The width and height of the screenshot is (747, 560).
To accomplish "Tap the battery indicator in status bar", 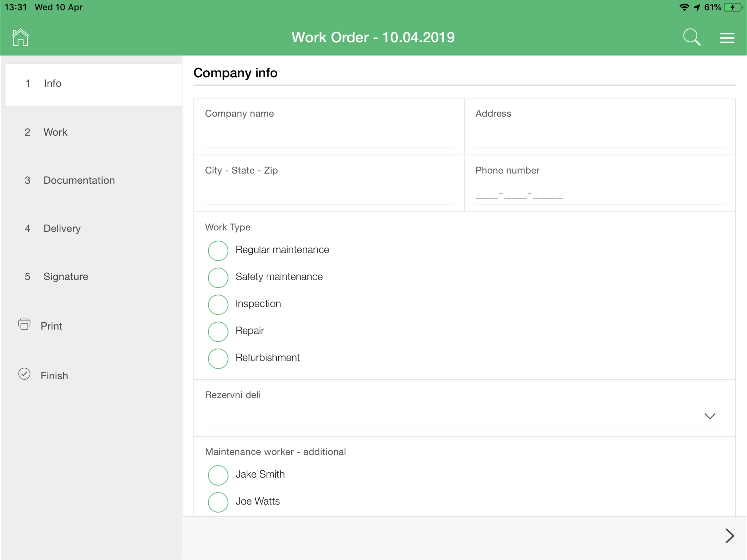I will [x=733, y=7].
